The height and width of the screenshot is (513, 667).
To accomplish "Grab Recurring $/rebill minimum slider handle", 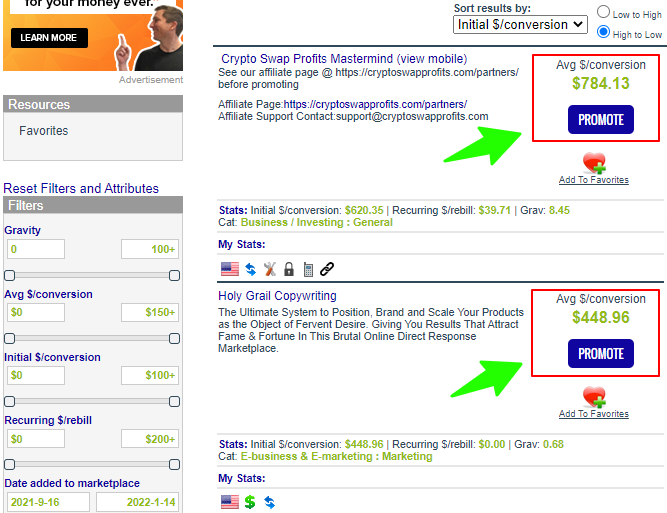I will pos(9,465).
